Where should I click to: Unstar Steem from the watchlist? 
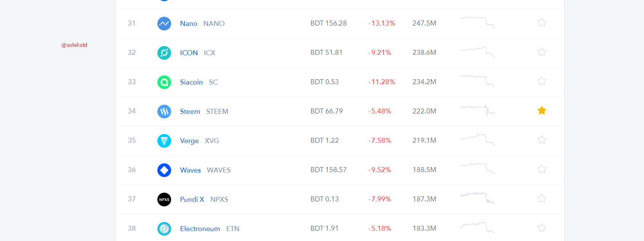pos(542,110)
